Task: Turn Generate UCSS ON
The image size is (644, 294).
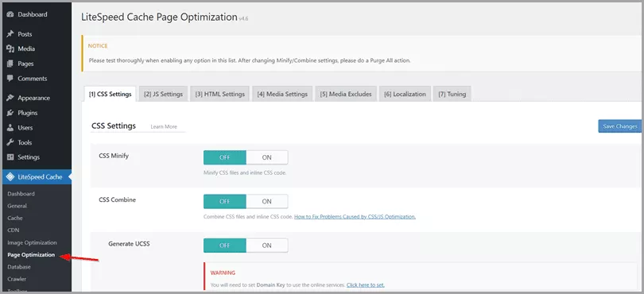Action: (267, 246)
